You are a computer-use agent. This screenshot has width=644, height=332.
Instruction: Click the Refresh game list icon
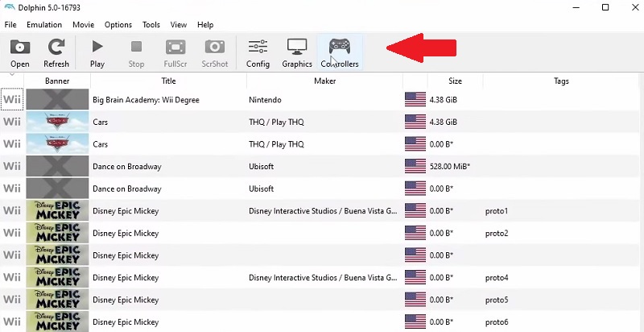(56, 52)
